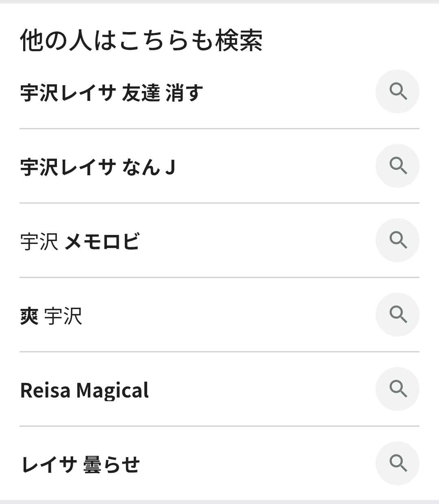Screen dimensions: 439x504
Task: Select the 宇沢レイサ なん J related search
Action: (x=98, y=167)
